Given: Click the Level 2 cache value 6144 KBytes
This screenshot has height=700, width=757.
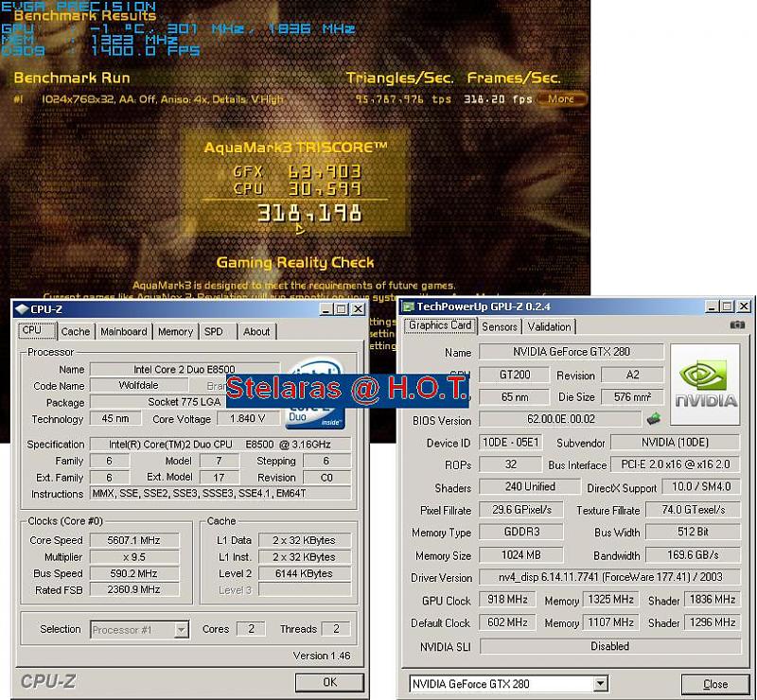Looking at the screenshot, I should point(304,573).
